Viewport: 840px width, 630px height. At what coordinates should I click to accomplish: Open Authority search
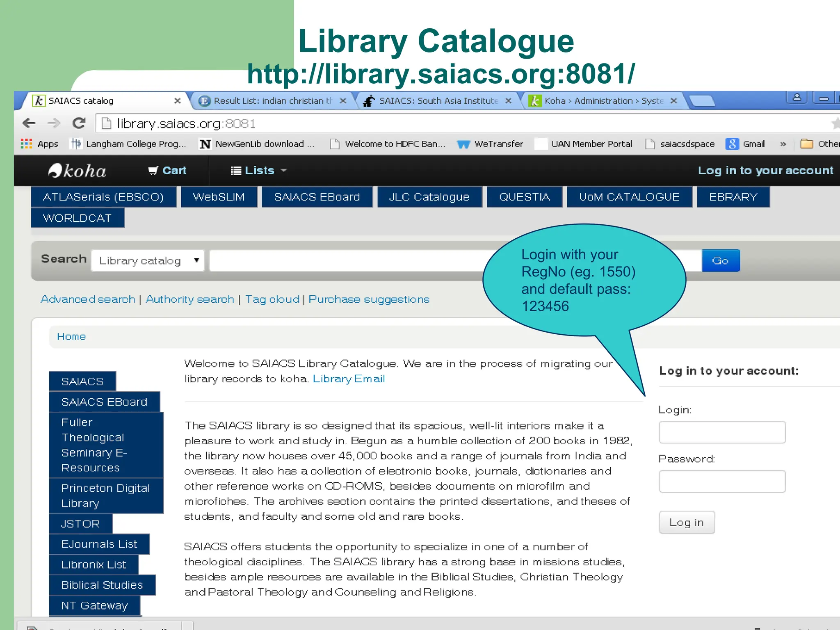[190, 299]
